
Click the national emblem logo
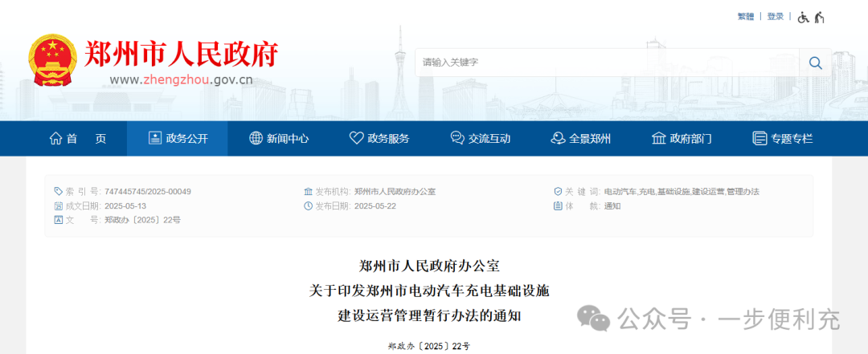click(x=52, y=60)
